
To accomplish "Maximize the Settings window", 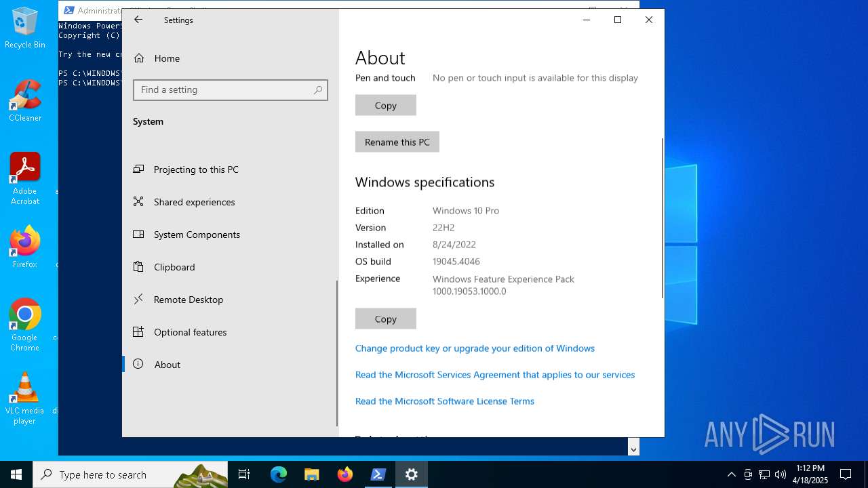I will 618,20.
